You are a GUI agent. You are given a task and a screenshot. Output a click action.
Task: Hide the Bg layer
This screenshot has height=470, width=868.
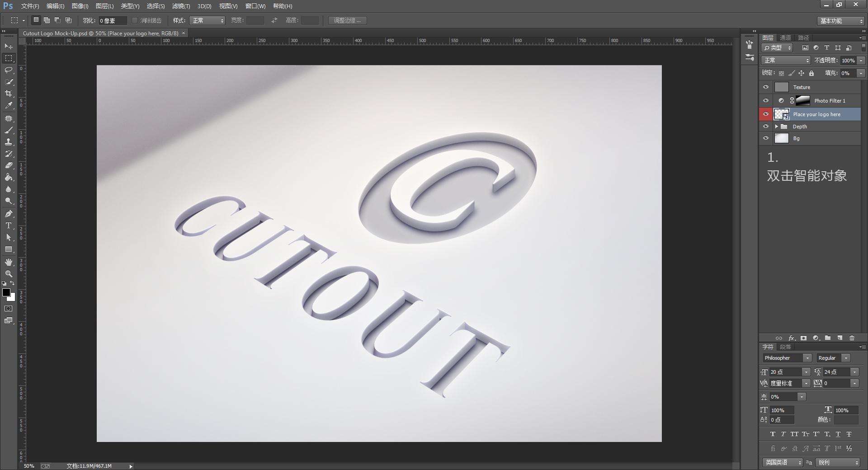coord(766,138)
